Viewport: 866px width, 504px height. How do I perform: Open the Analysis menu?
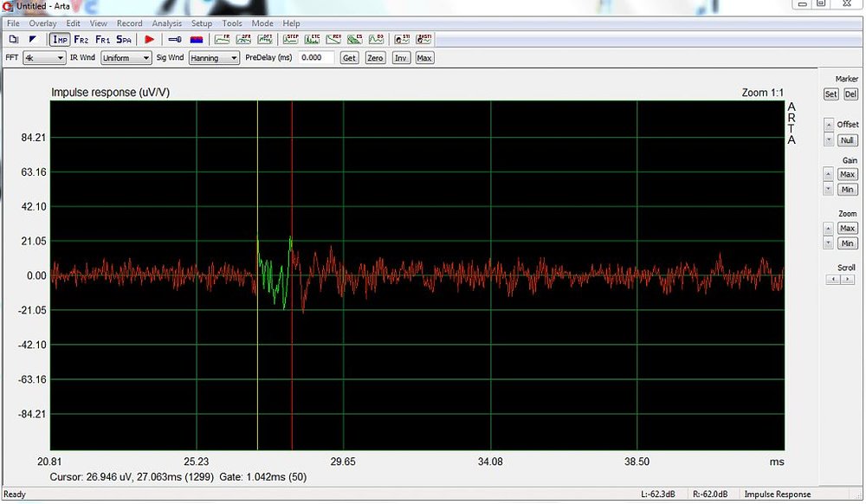coord(167,23)
